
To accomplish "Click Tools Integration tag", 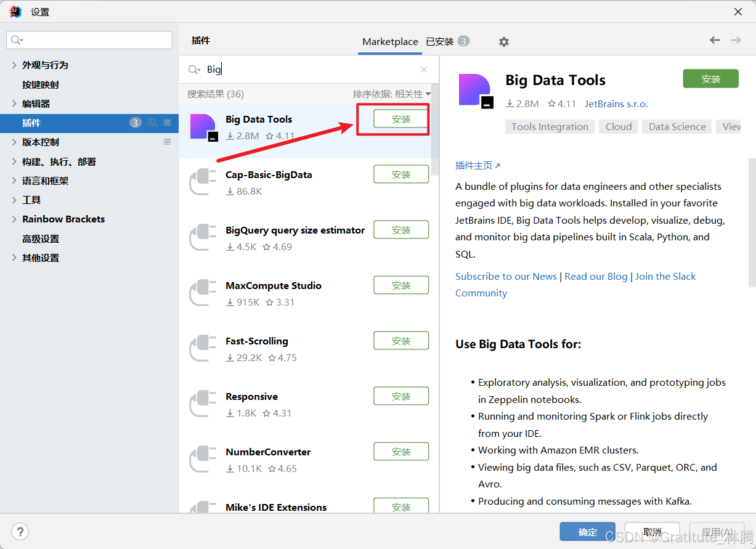I will pos(550,127).
